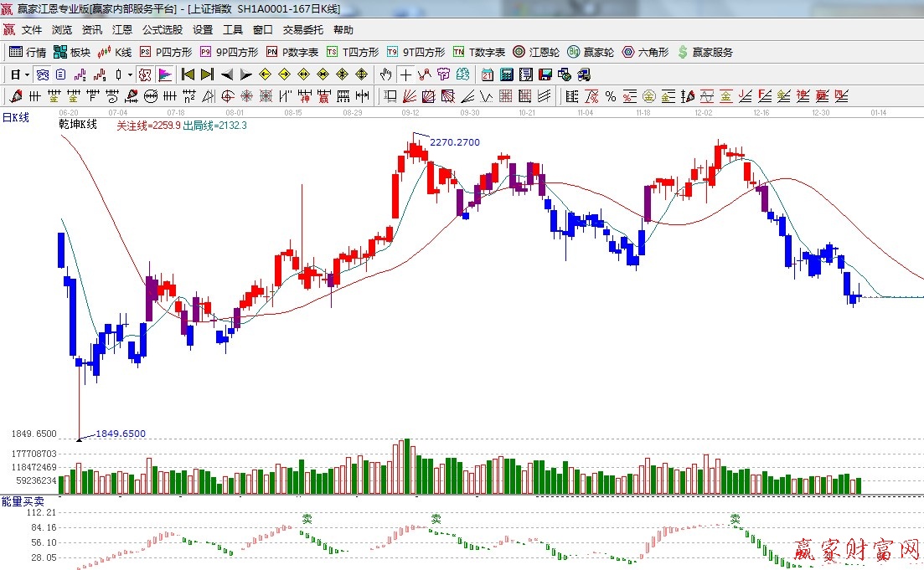Click the 2270.2700 high price marker

coord(455,142)
